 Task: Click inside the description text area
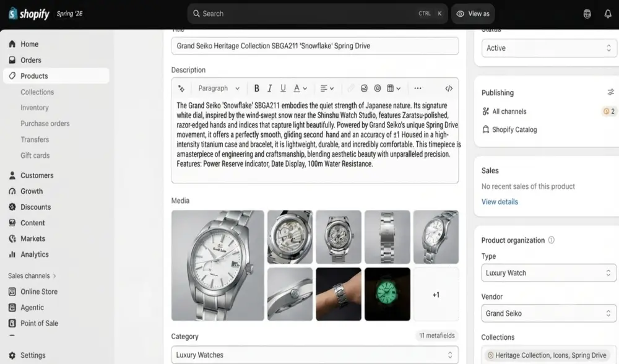click(x=314, y=139)
